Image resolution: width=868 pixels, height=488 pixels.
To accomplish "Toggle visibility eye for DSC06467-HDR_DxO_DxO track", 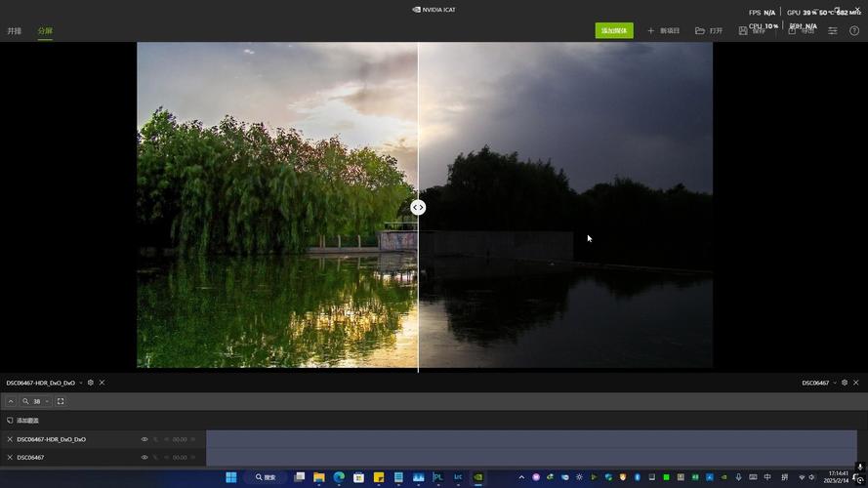I will point(145,439).
